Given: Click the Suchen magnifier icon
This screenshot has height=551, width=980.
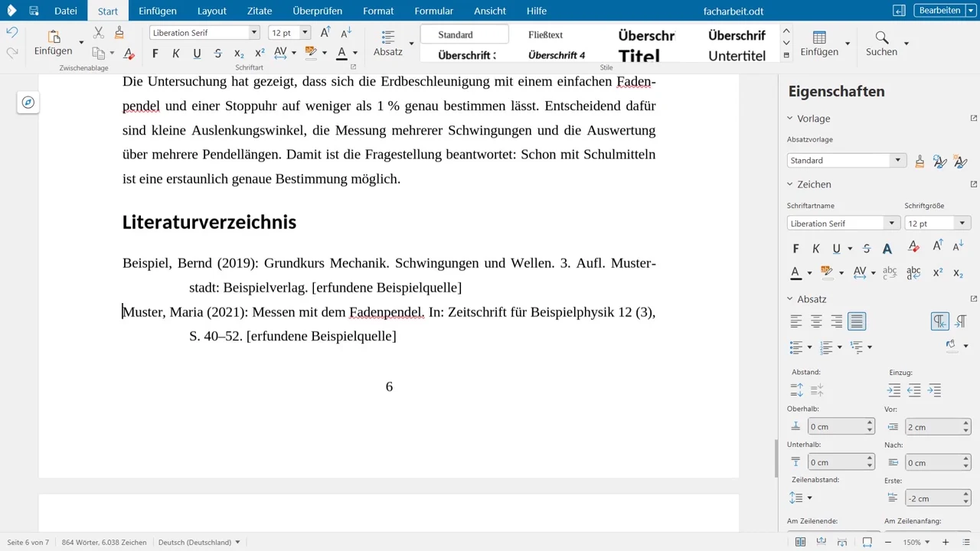Looking at the screenshot, I should (882, 37).
